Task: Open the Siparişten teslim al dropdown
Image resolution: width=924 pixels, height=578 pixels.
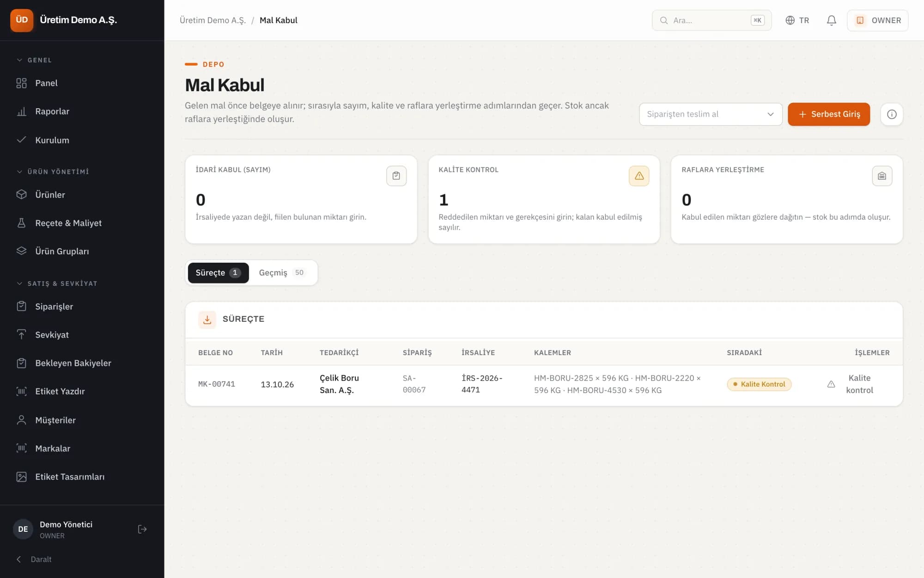Action: point(711,114)
